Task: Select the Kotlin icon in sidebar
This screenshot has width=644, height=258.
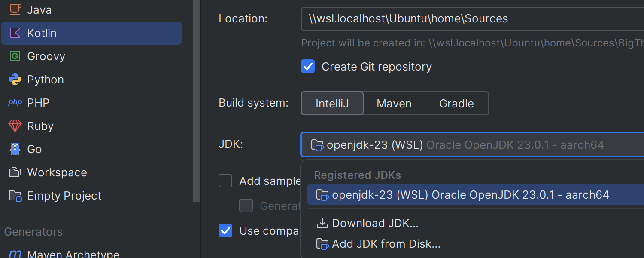Action: (x=15, y=33)
